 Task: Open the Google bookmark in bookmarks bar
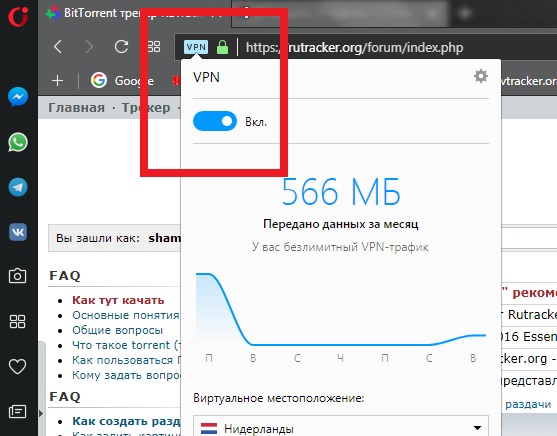(122, 81)
